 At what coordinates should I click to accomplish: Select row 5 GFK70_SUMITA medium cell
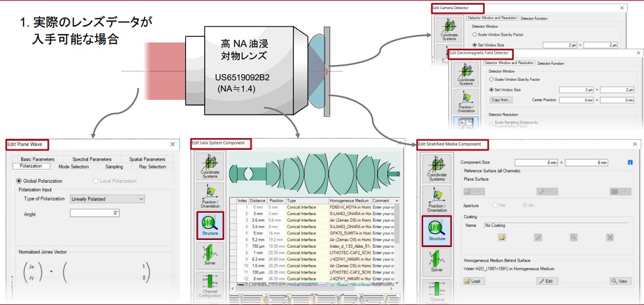tap(350, 233)
